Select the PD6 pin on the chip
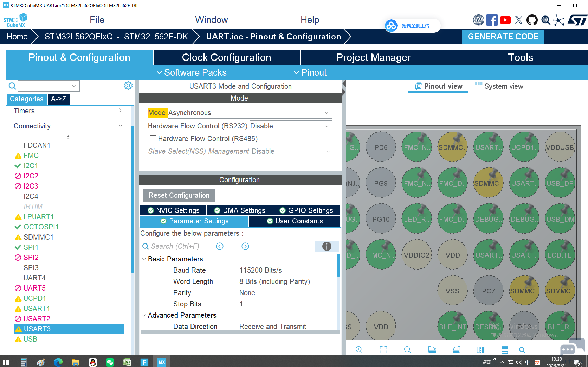588x367 pixels. tap(381, 147)
